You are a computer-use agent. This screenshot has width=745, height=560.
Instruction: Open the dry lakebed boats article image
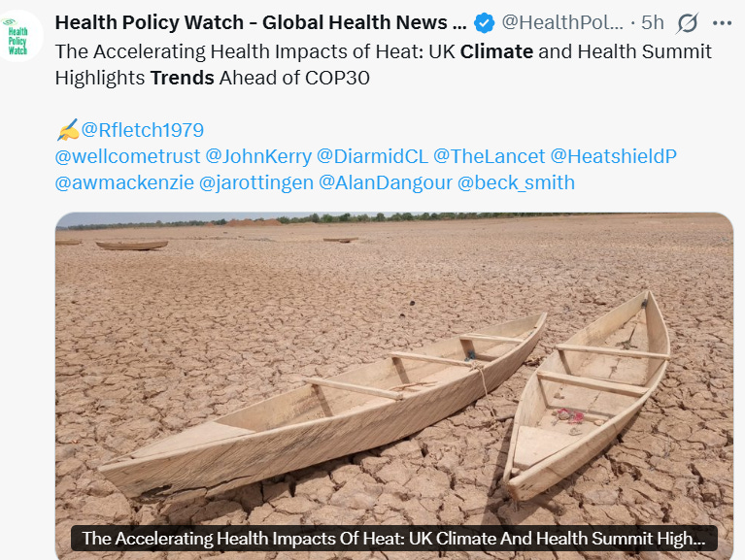[394, 370]
